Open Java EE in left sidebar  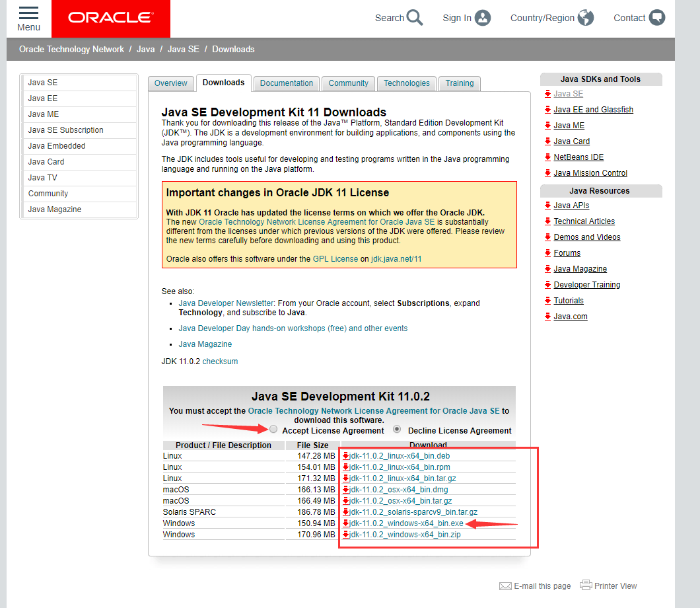pos(79,98)
